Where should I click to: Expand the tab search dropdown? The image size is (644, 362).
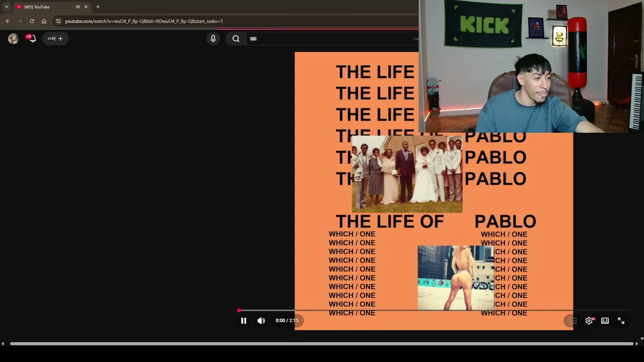[x=7, y=7]
